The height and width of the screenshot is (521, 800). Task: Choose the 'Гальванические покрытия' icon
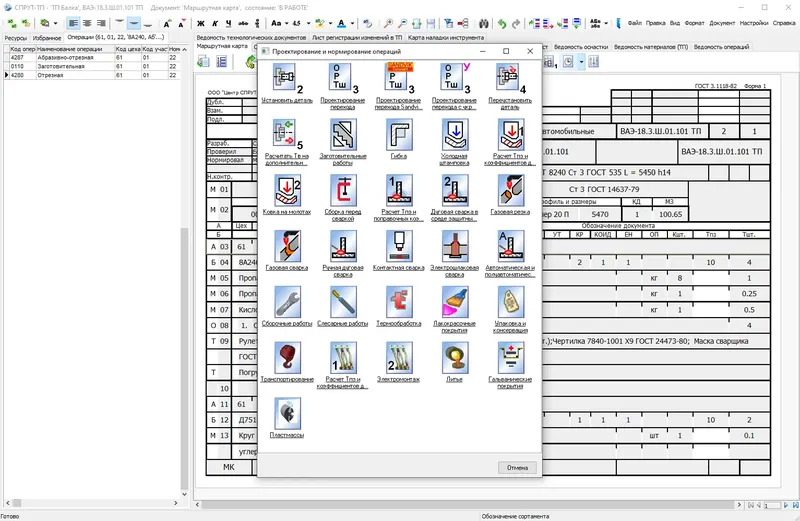(x=510, y=357)
